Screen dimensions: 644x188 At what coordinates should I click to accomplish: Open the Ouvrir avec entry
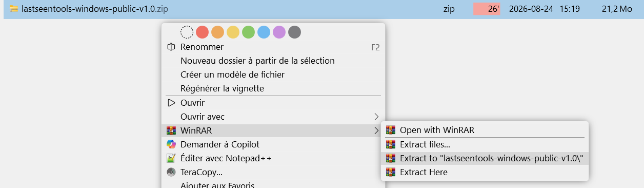point(273,117)
